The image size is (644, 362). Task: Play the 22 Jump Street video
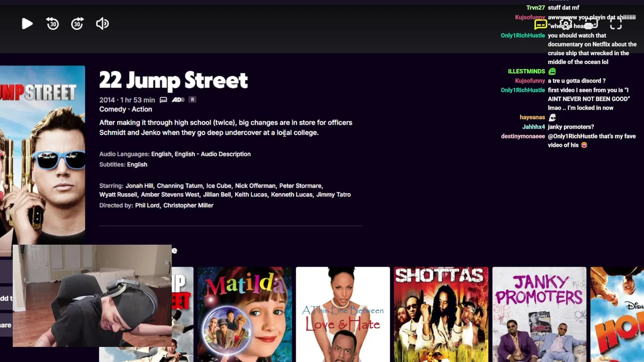click(x=27, y=24)
